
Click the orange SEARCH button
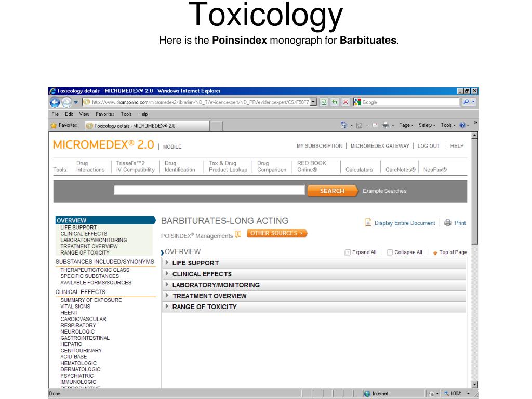point(332,191)
